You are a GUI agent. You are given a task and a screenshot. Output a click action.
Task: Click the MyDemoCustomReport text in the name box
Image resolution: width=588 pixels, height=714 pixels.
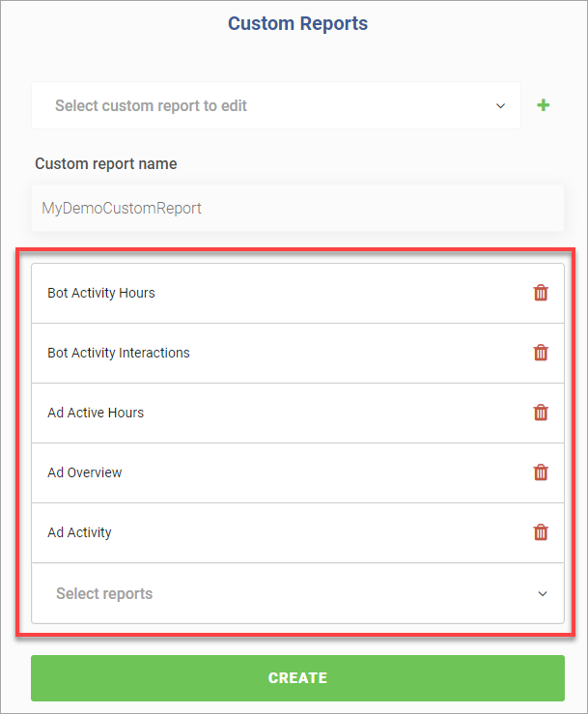coord(122,208)
